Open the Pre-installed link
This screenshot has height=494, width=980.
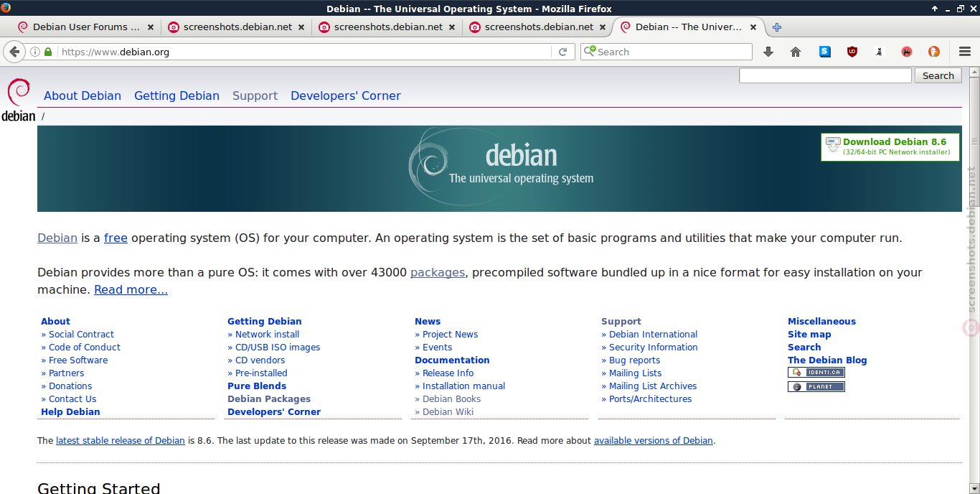[x=261, y=373]
